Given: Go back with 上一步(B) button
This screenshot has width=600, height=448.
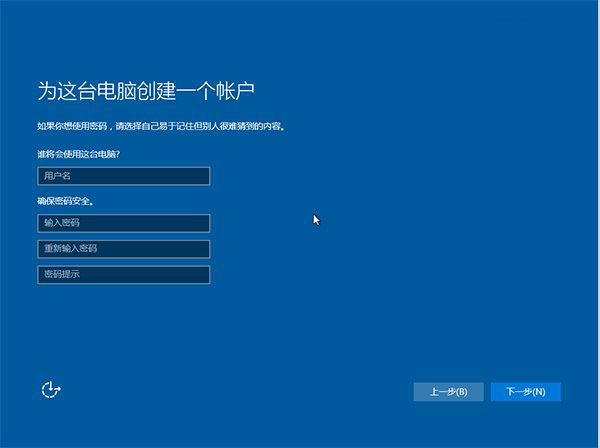Looking at the screenshot, I should pos(448,392).
